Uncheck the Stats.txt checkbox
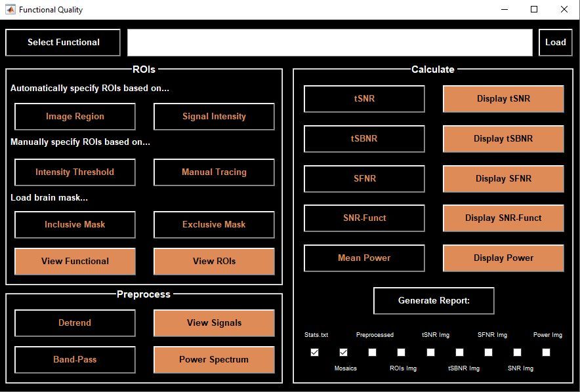 [x=314, y=352]
